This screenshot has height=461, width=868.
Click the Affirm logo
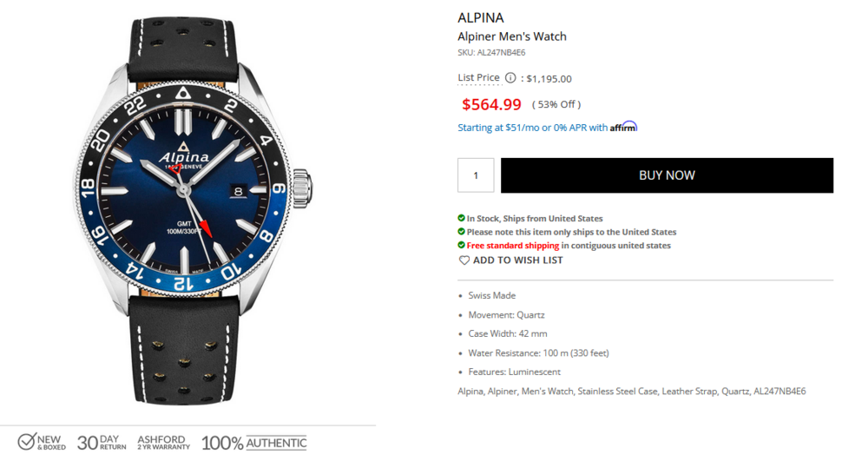point(623,127)
